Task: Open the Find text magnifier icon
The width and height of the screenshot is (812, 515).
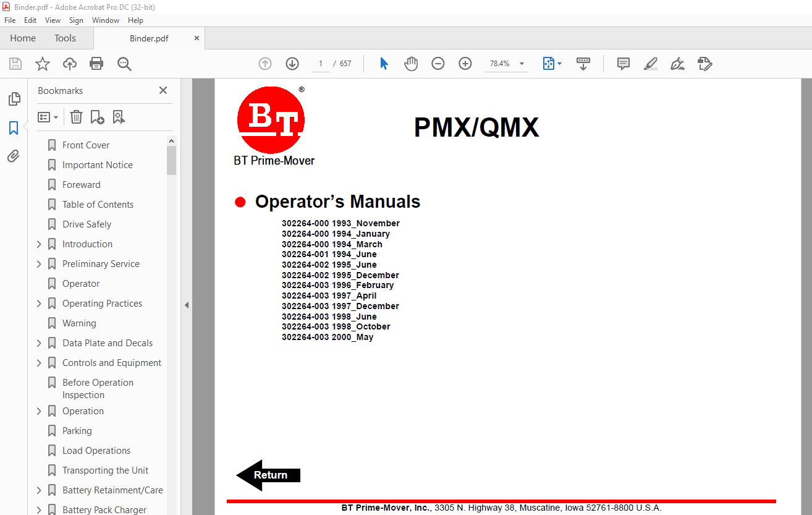Action: [124, 64]
